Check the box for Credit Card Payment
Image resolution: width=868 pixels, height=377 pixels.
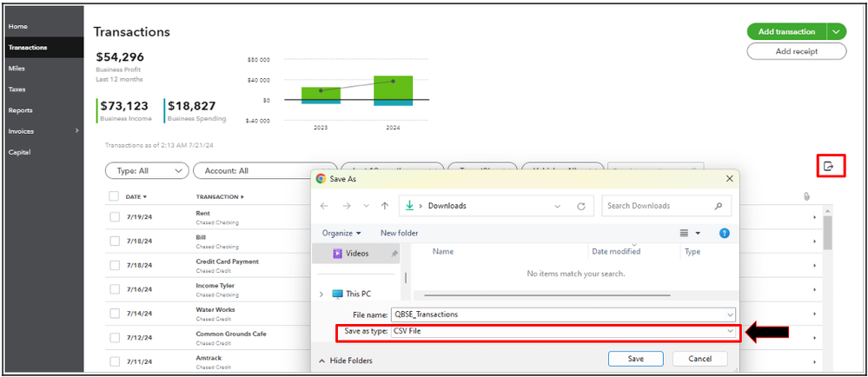[115, 265]
